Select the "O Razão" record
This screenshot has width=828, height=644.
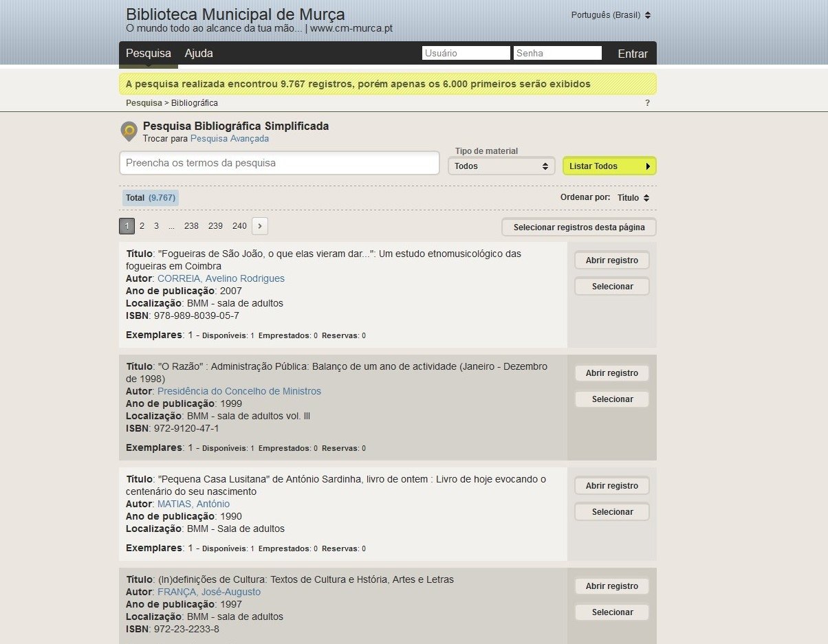611,399
